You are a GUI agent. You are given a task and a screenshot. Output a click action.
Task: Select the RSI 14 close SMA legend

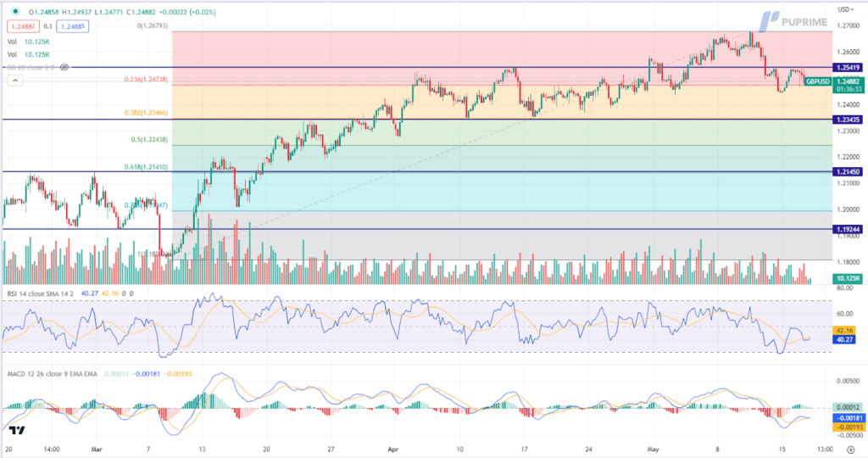pyautogui.click(x=41, y=293)
